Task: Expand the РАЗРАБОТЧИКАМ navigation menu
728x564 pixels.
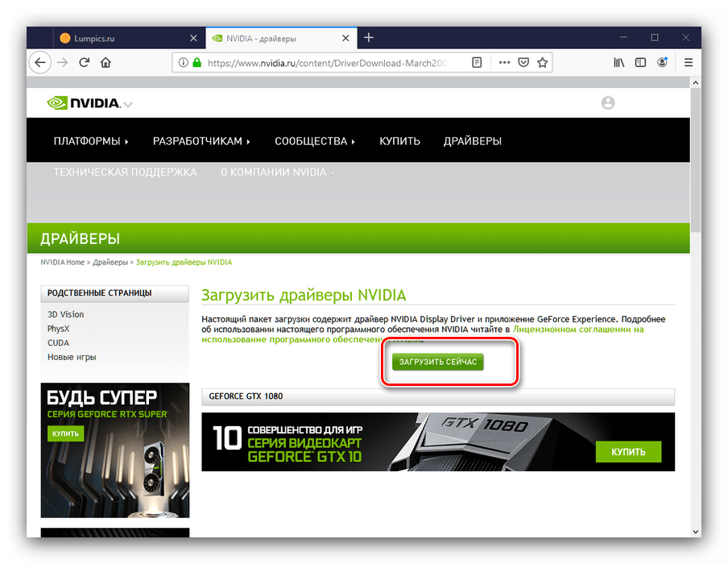Action: 201,141
